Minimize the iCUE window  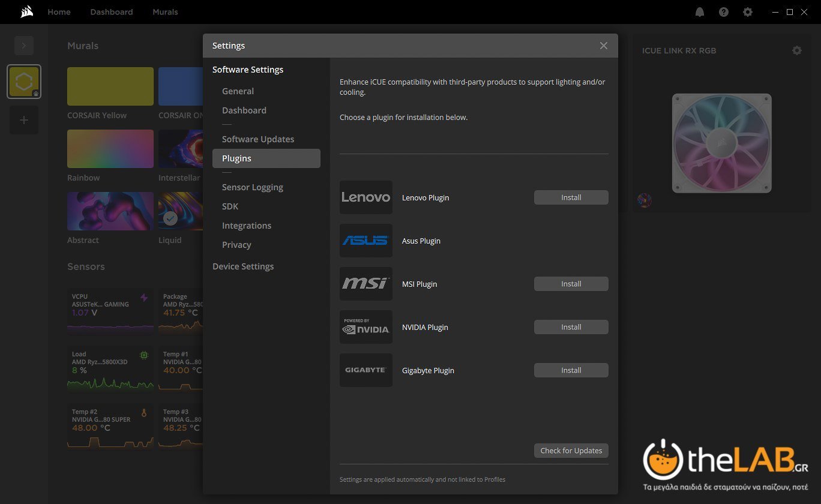click(x=775, y=12)
